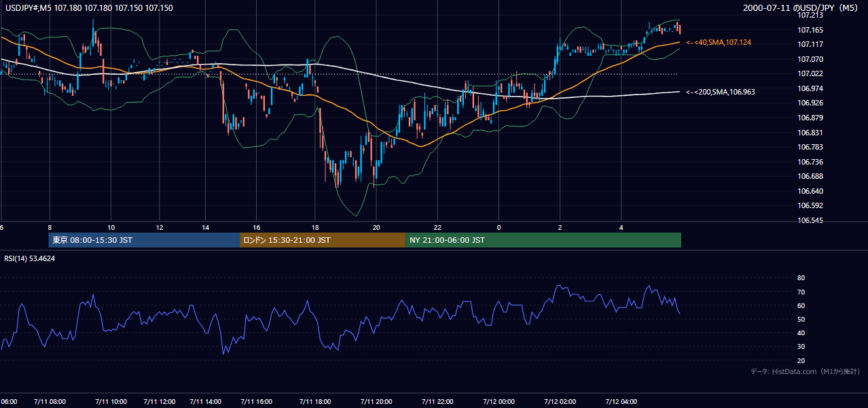Click RSI axis level 70
This screenshot has width=868, height=408.
[801, 292]
